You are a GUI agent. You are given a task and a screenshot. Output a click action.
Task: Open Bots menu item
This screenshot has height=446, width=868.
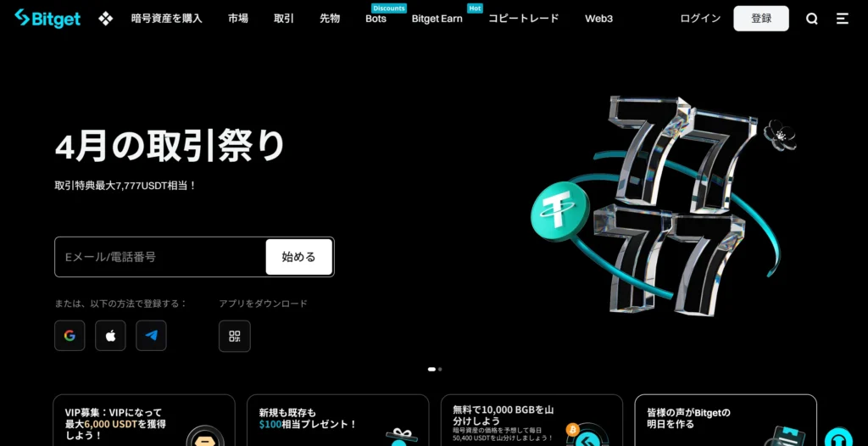[x=376, y=19]
